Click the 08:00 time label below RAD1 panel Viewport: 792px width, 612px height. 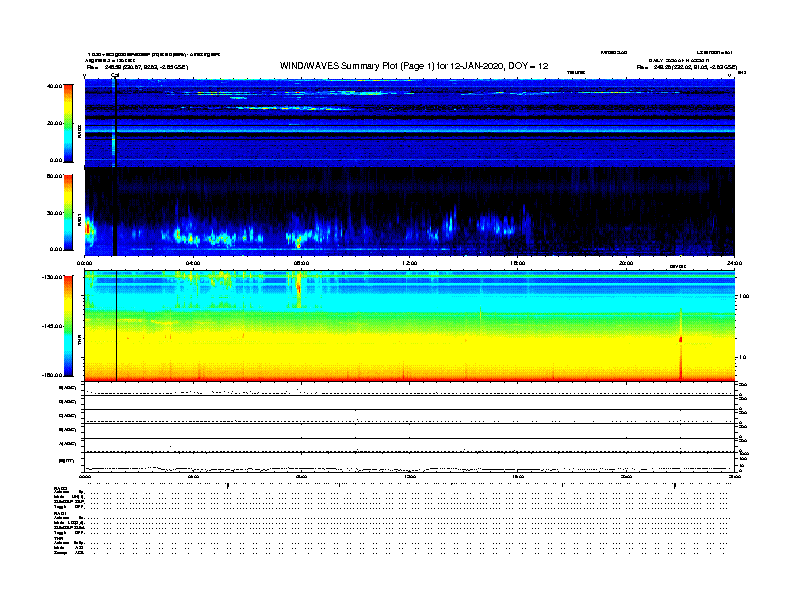[x=302, y=263]
